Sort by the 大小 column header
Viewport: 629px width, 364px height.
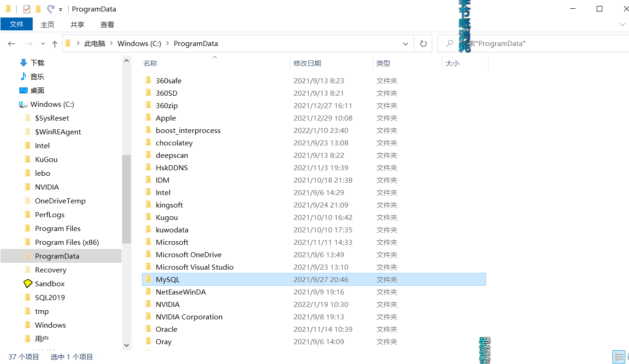453,63
